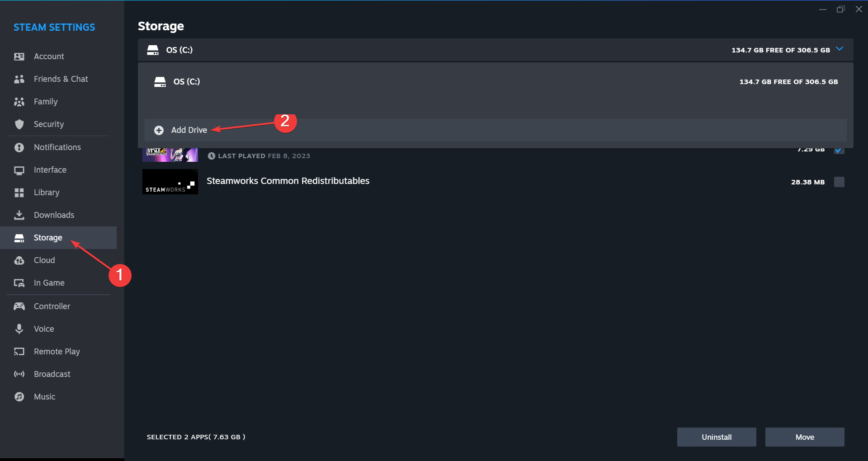Click the Security shield icon
Screen dimensions: 868x461
click(19, 124)
